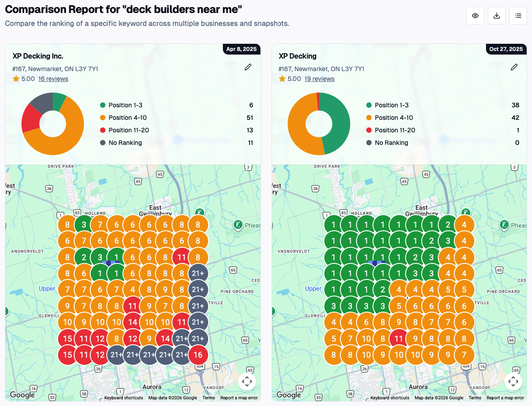Image resolution: width=532 pixels, height=406 pixels.
Task: Click the Apr 8, 2025 date badge
Action: coord(242,49)
